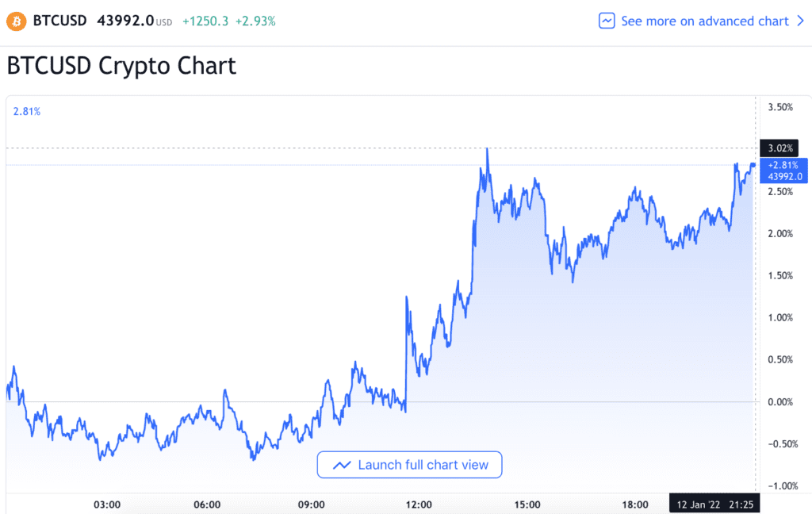This screenshot has height=514, width=812.
Task: Click the blue +2.81% 43992.0 price tag
Action: click(781, 171)
